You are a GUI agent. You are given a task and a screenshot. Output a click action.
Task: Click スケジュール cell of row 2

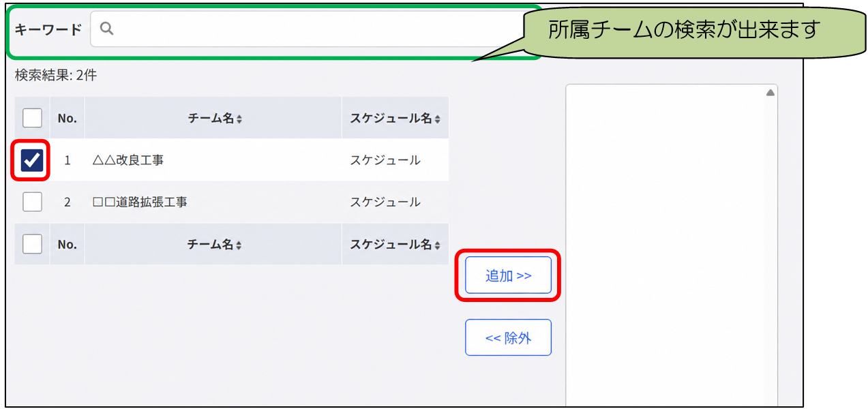[x=385, y=202]
